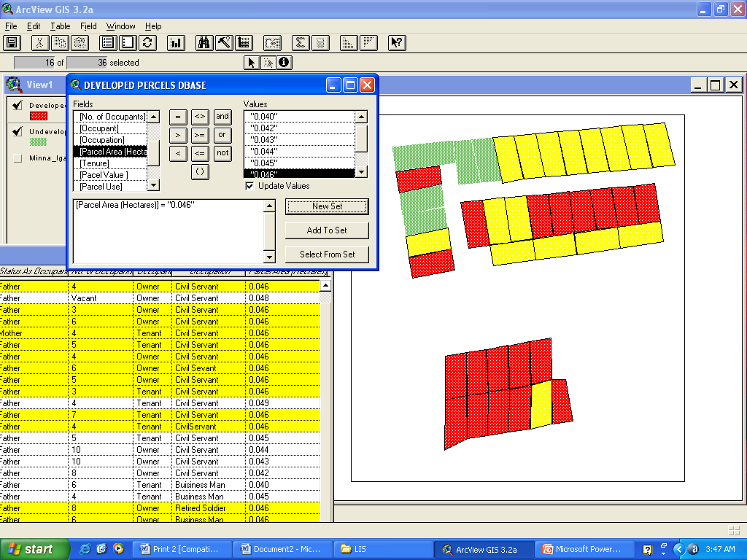Image resolution: width=747 pixels, height=560 pixels.
Task: Click the Save project icon
Action: (12, 42)
